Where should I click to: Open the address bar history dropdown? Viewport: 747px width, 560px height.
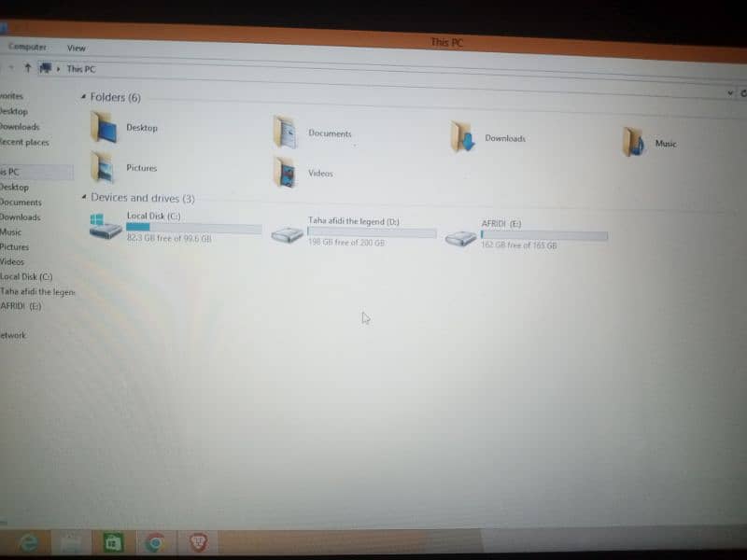(730, 93)
